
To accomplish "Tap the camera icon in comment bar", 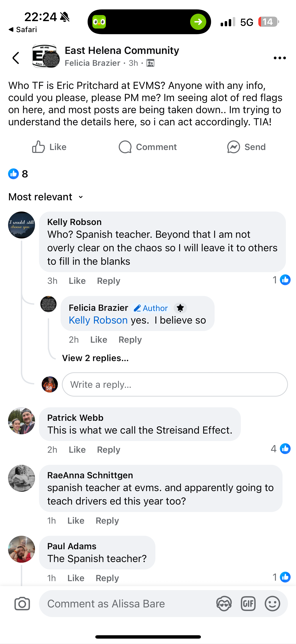I will pos(22,604).
